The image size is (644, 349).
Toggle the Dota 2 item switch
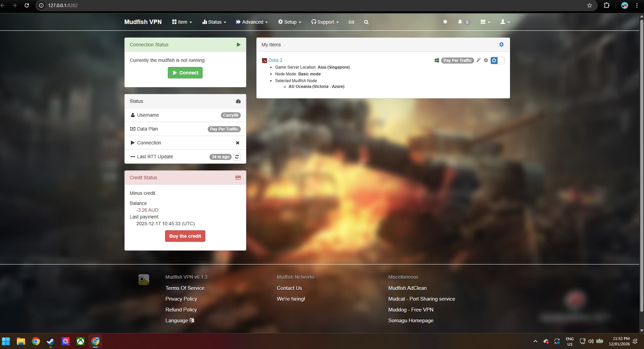click(x=497, y=61)
